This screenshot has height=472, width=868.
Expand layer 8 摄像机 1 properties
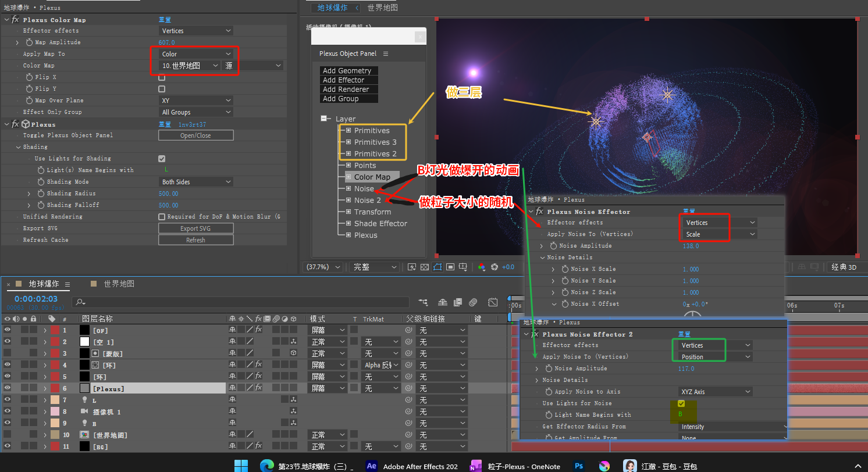point(45,412)
